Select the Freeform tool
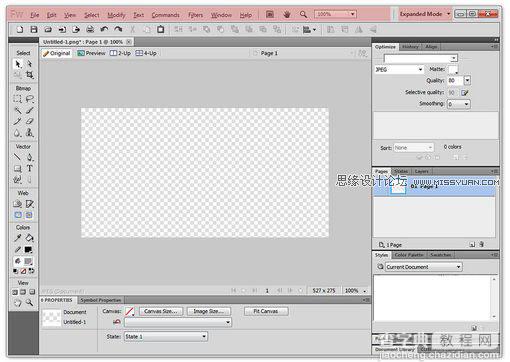The image size is (510, 362). click(18, 180)
